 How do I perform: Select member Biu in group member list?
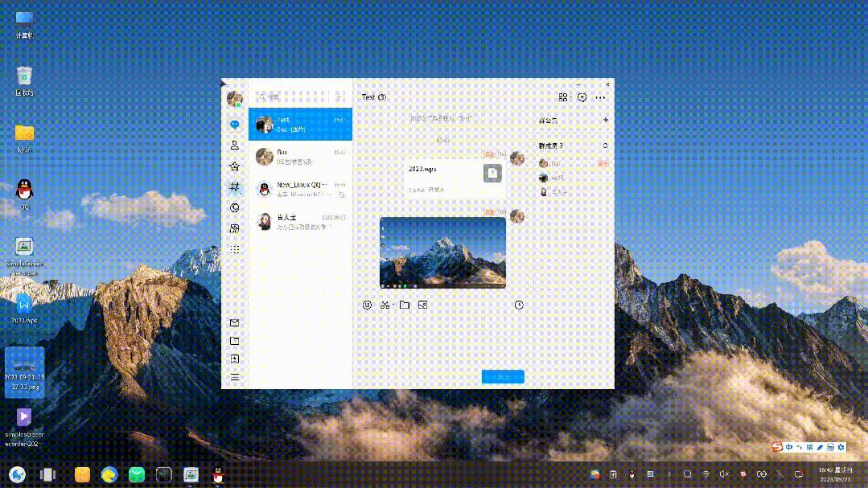point(574,164)
